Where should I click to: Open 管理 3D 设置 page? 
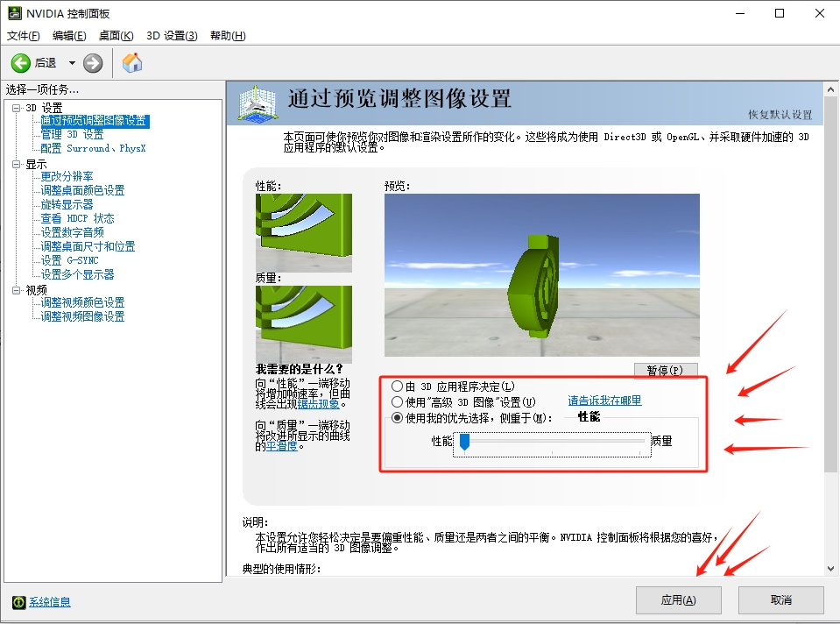click(73, 134)
